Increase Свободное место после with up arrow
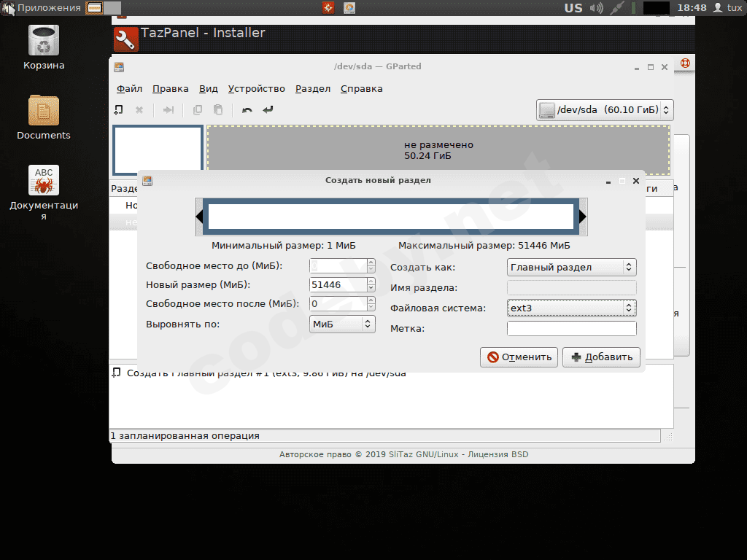Image resolution: width=747 pixels, height=560 pixels. click(x=371, y=300)
